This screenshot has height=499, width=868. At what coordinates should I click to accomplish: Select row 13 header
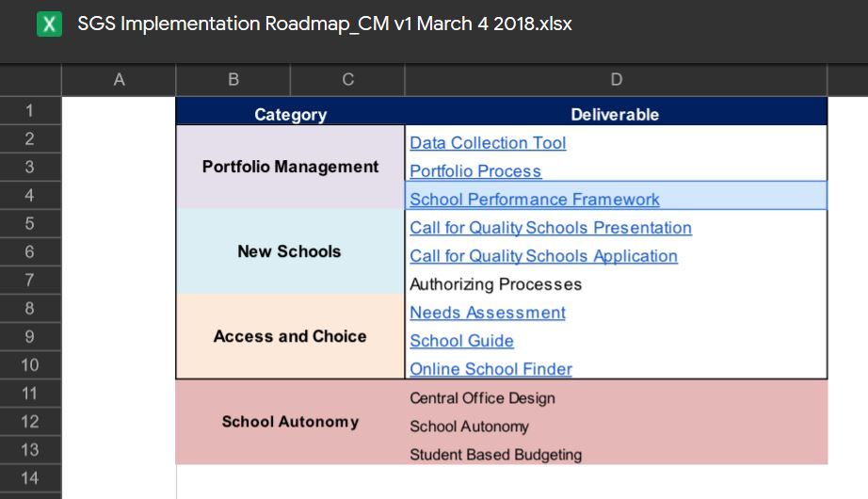click(30, 450)
